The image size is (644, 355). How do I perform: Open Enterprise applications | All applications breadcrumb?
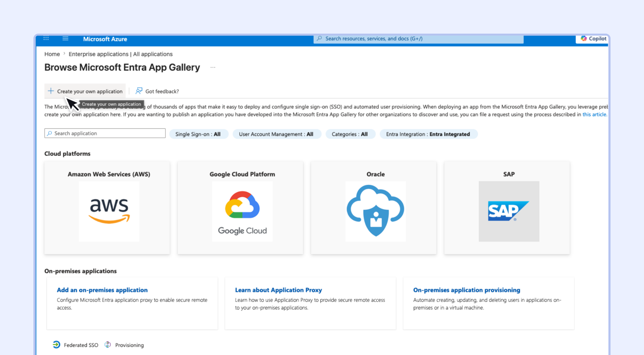[x=121, y=54]
